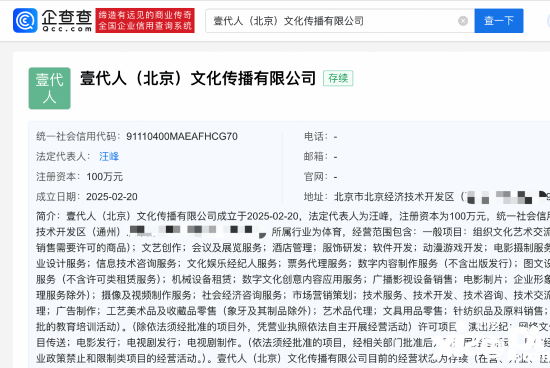Click the 企查查 brand name text
This screenshot has height=368, width=550.
67,17
